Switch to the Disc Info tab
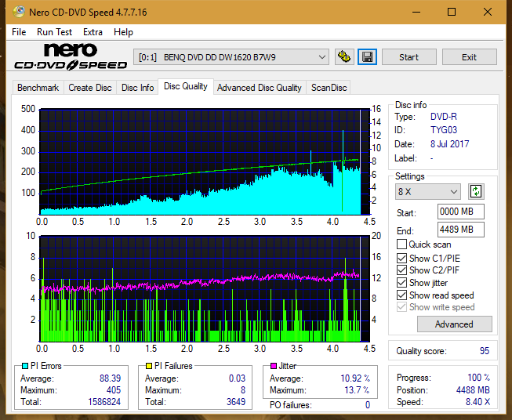 pos(137,88)
